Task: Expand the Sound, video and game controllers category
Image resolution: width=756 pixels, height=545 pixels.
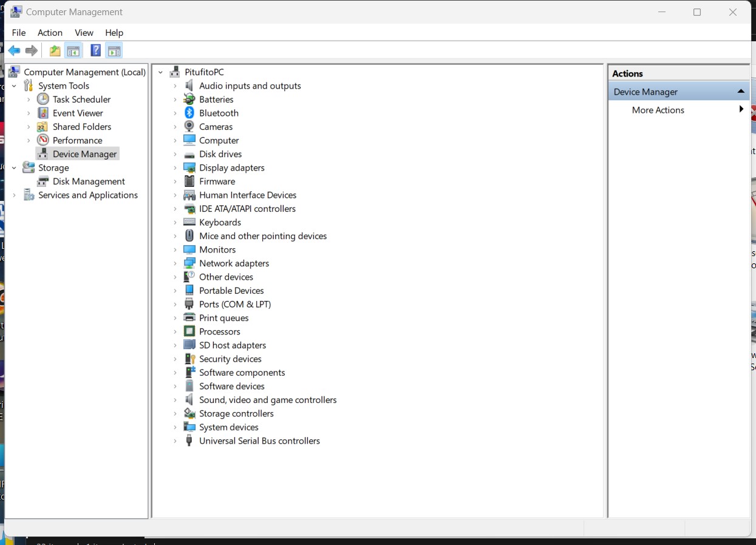Action: pyautogui.click(x=175, y=400)
